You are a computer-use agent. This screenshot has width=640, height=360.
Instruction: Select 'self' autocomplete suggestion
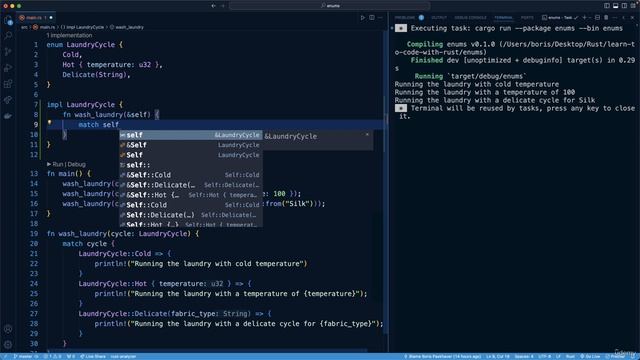(191, 135)
